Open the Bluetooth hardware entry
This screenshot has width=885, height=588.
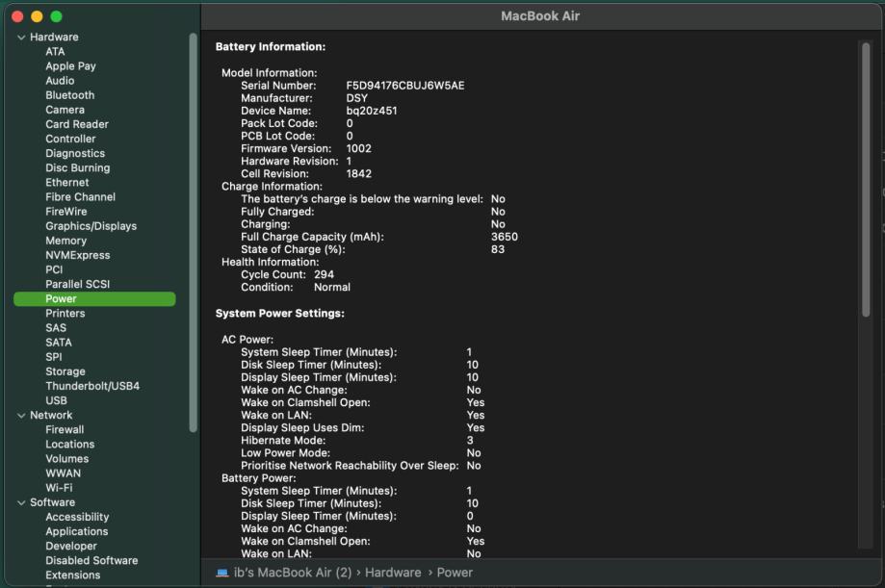(70, 95)
